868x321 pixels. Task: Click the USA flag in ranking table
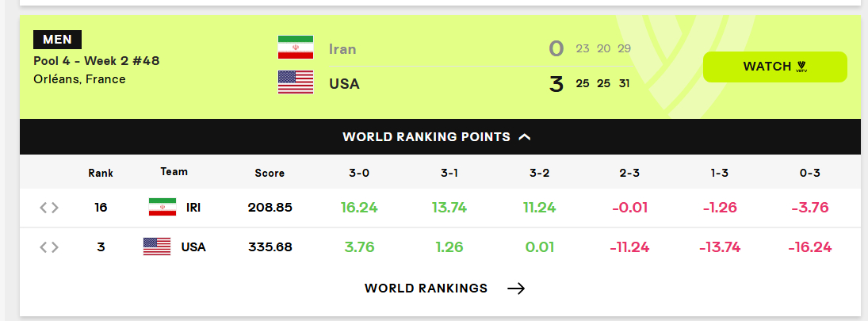157,246
